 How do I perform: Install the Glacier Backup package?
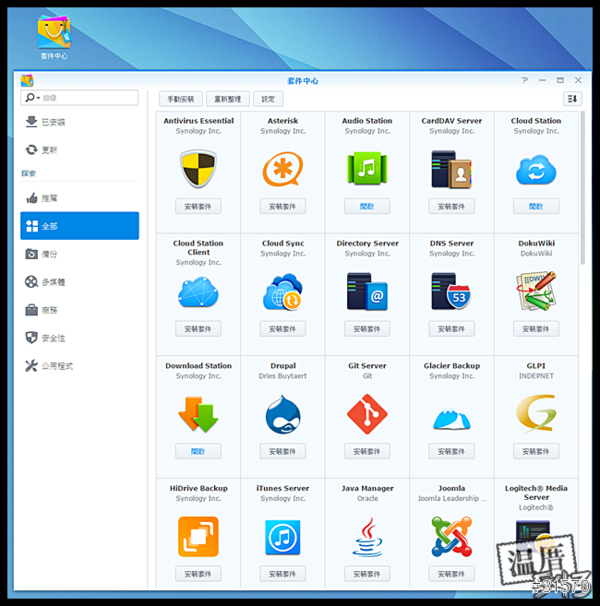(x=452, y=451)
